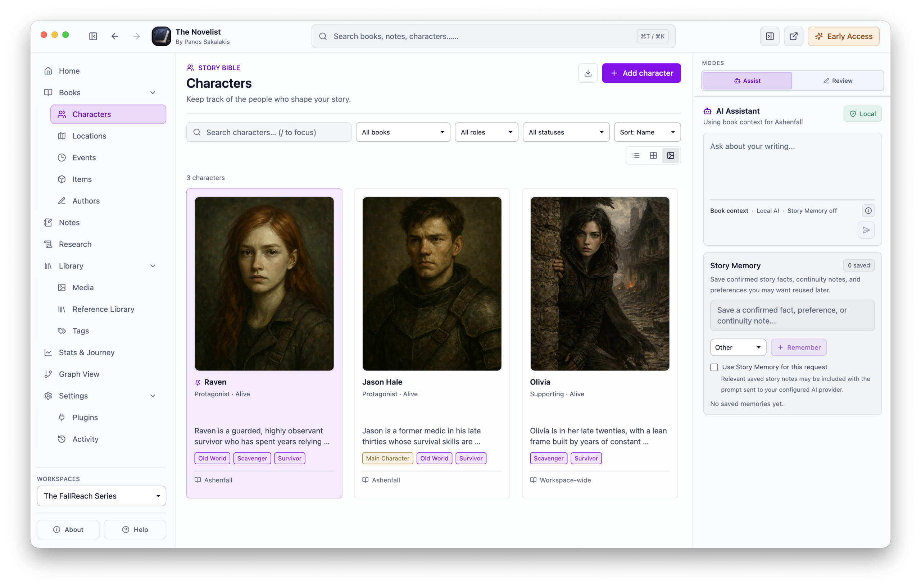Click the export download icon
This screenshot has height=588, width=921.
[x=588, y=73]
